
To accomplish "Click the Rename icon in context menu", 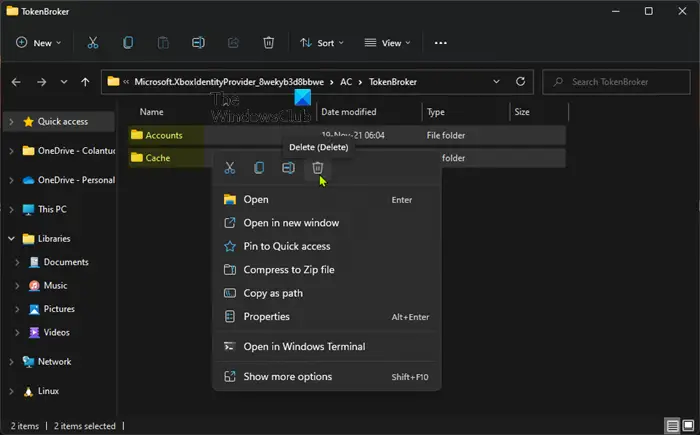I will (x=288, y=168).
